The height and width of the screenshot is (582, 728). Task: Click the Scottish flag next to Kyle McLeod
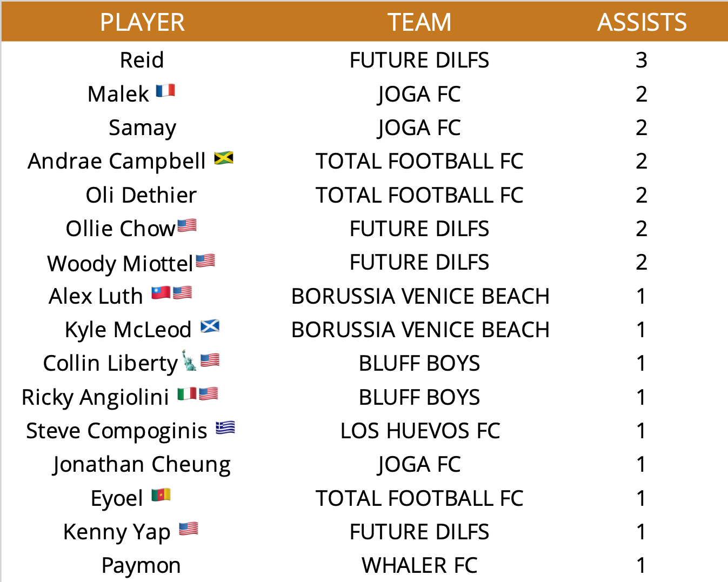pyautogui.click(x=210, y=326)
